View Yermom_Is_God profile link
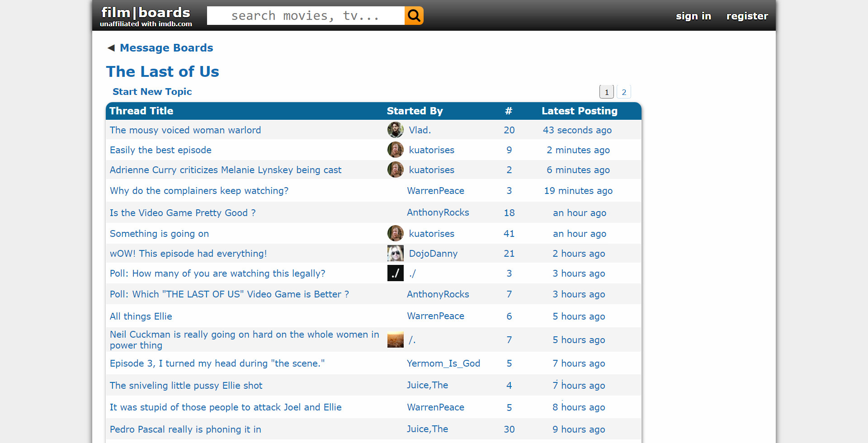The height and width of the screenshot is (443, 868). tap(443, 363)
